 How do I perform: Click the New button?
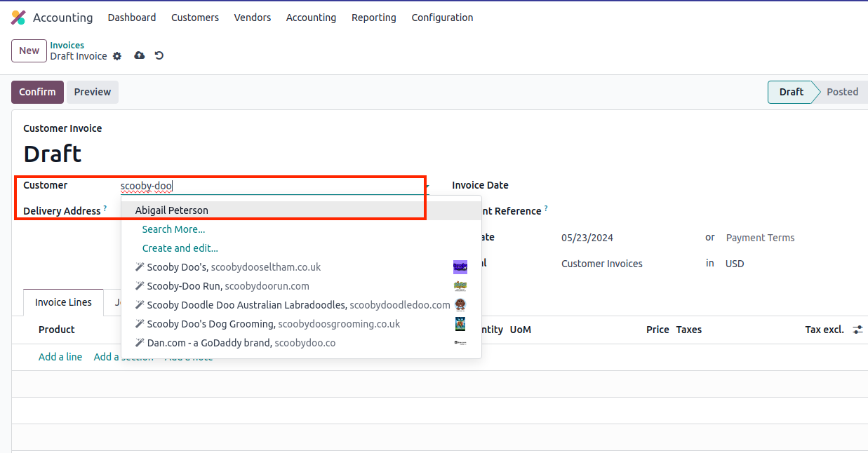click(x=29, y=50)
